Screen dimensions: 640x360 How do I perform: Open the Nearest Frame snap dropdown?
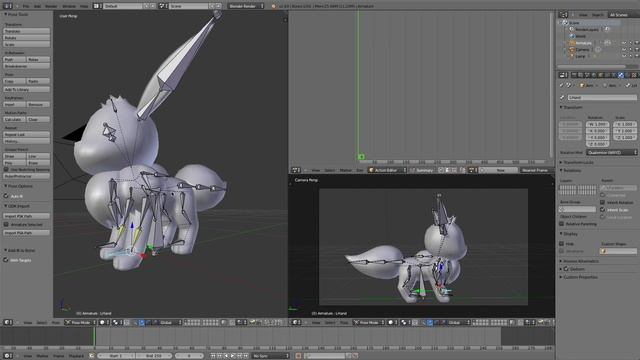click(537, 170)
